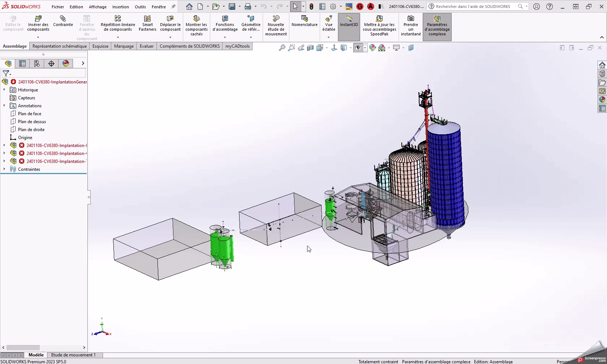This screenshot has height=364, width=607.
Task: Open dropdown under Insérer des composants
Action: point(38,37)
